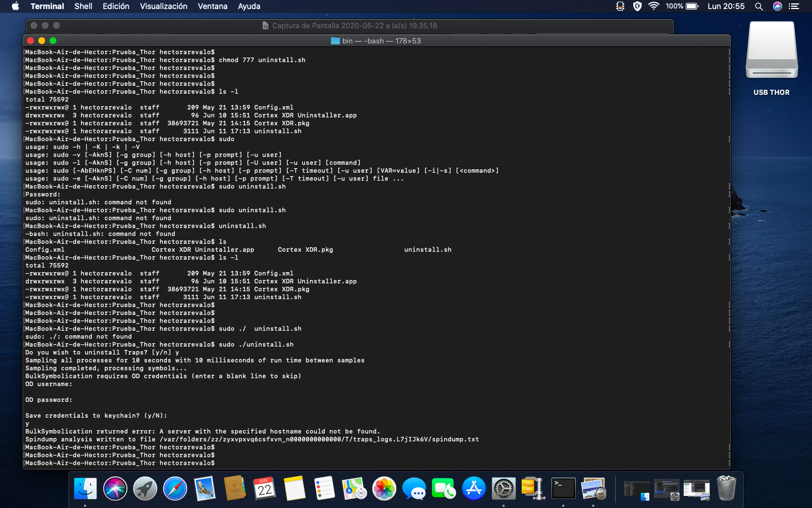Open Finder from the Dock
This screenshot has height=508, width=812.
[x=85, y=489]
